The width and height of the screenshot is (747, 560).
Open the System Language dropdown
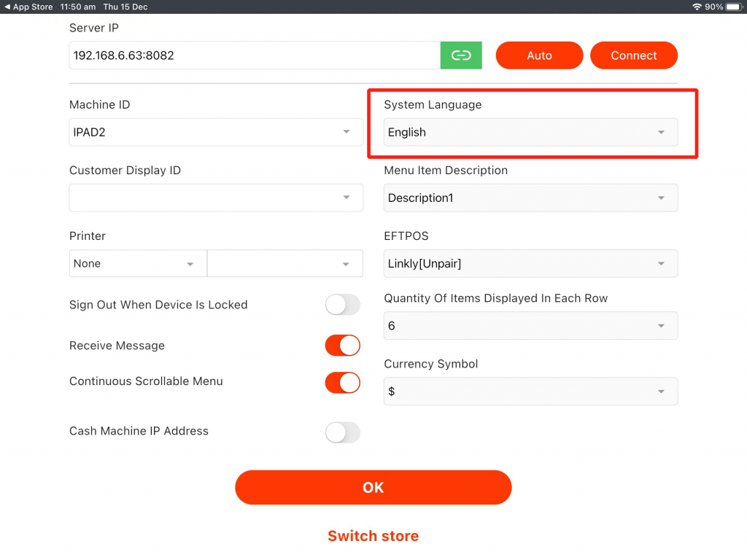coord(530,133)
